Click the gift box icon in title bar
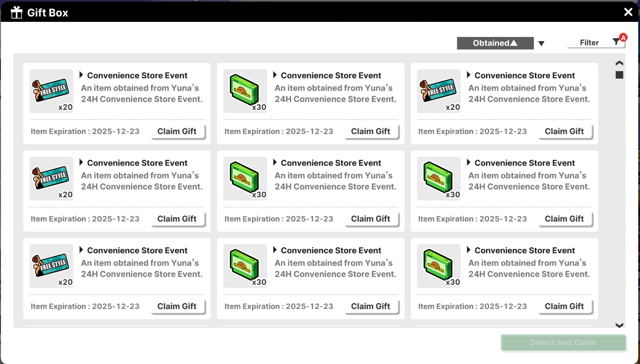The image size is (640, 364). click(x=17, y=12)
